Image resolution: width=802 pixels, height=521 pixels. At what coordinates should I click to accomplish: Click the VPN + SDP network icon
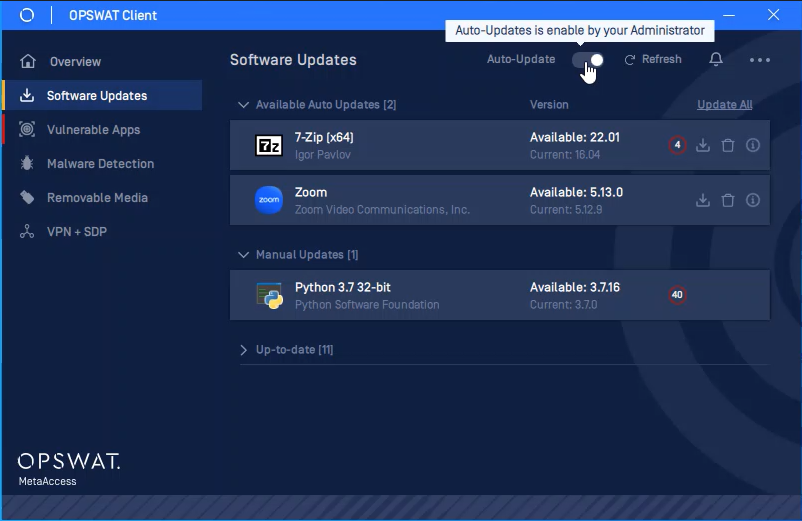tap(27, 232)
